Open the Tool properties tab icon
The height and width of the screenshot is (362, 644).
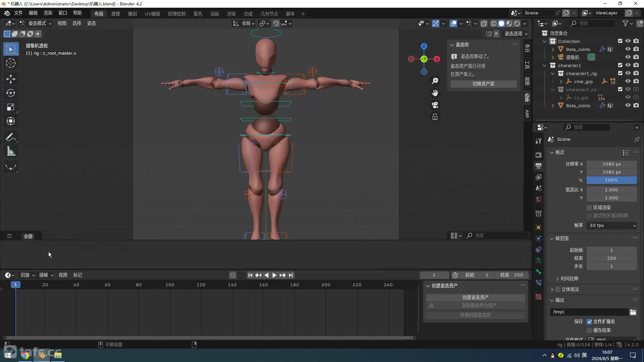(x=538, y=141)
